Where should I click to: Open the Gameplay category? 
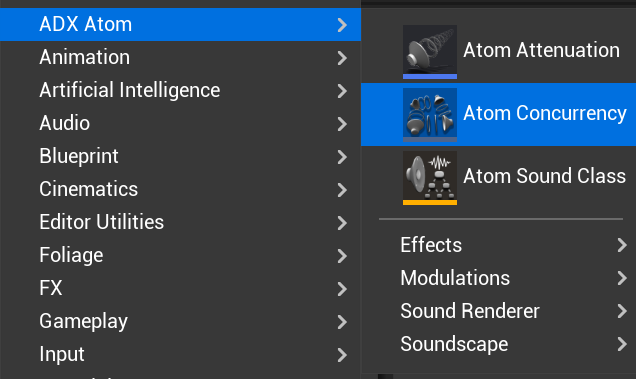click(180, 321)
